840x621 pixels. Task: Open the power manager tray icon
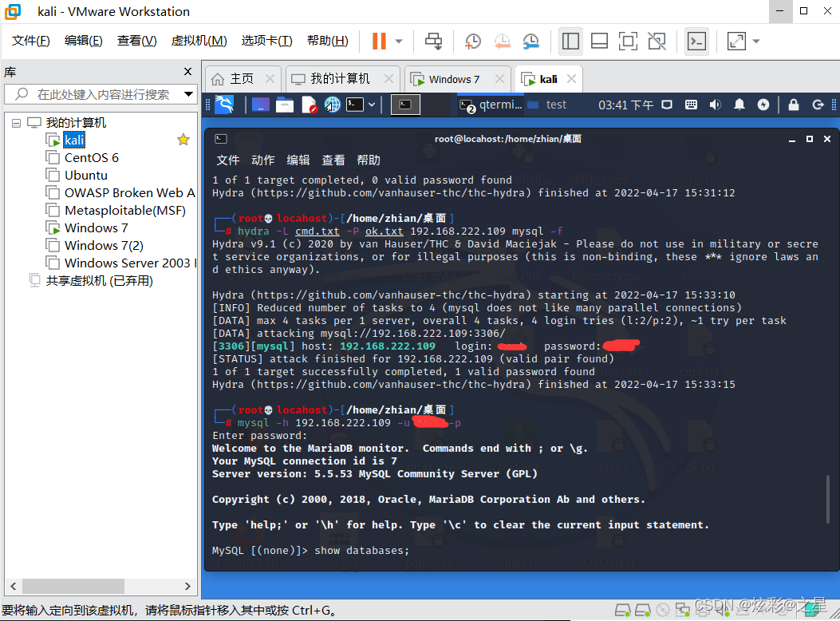pos(763,105)
